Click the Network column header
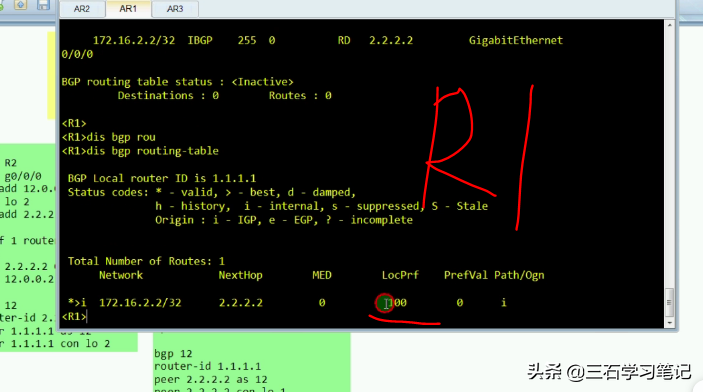The width and height of the screenshot is (703, 392). pos(121,275)
